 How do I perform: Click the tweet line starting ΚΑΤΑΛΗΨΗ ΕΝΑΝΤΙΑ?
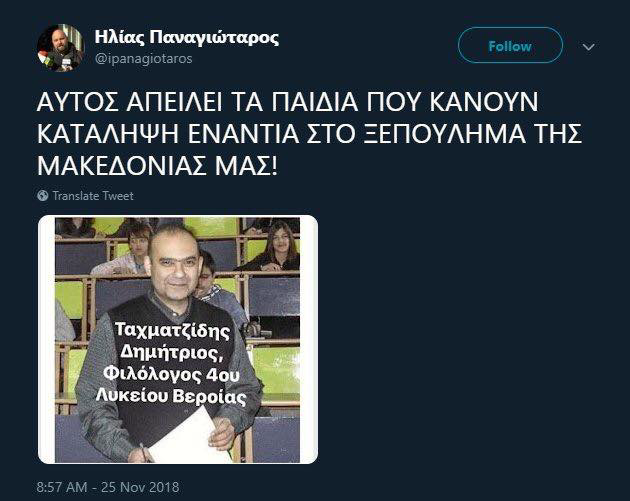(309, 134)
